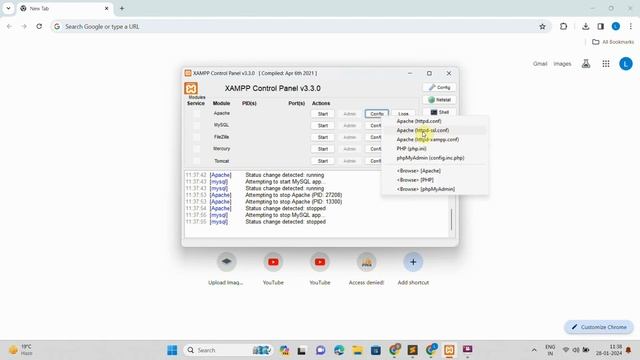640x360 pixels.
Task: Click the Apache Config button
Action: (376, 114)
